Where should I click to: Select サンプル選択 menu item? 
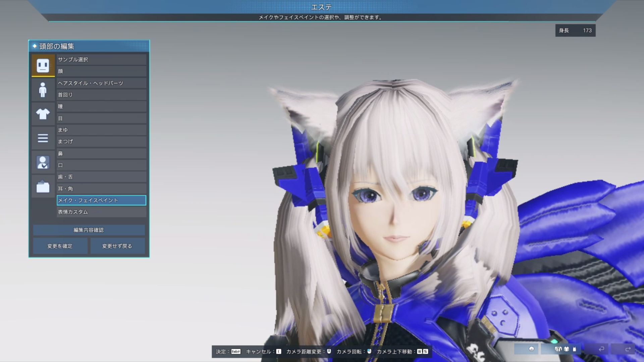point(101,60)
